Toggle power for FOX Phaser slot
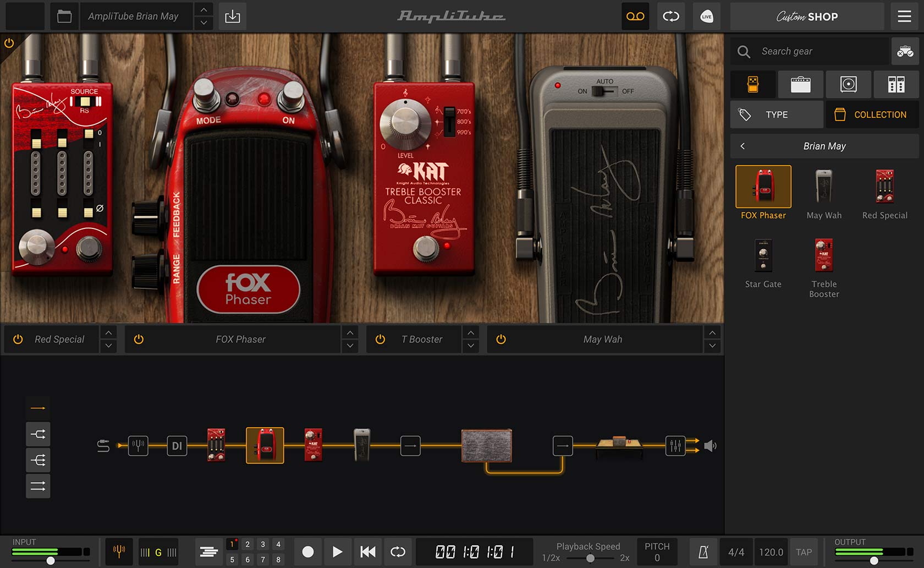924x568 pixels. point(139,340)
